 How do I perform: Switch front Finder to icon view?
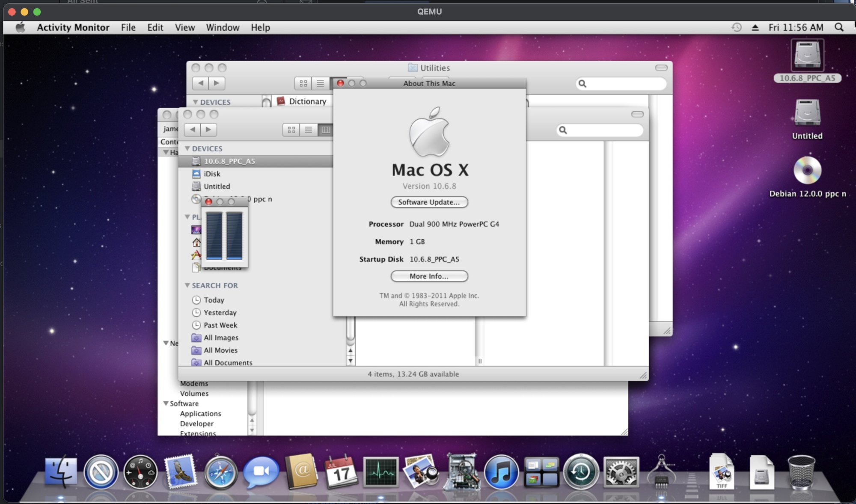click(291, 130)
